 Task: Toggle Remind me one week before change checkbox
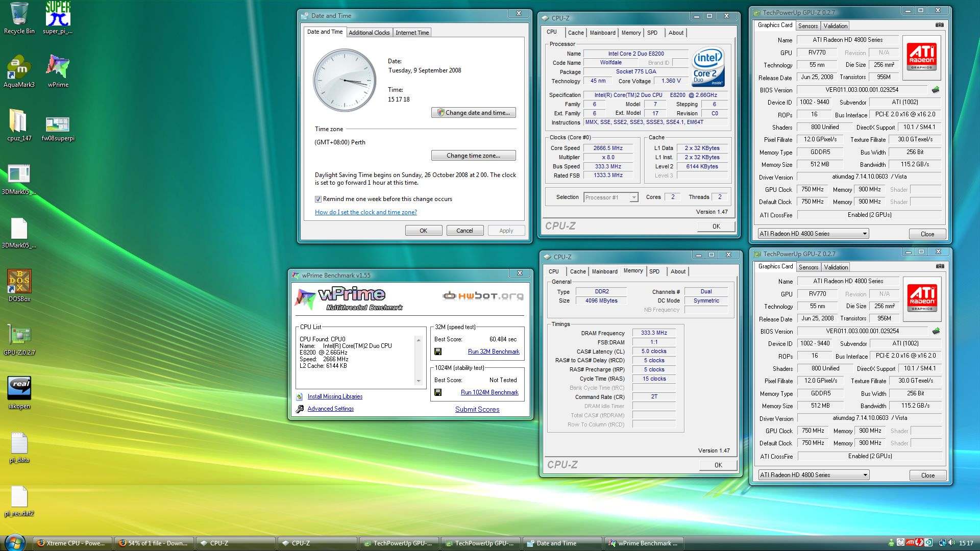[318, 199]
